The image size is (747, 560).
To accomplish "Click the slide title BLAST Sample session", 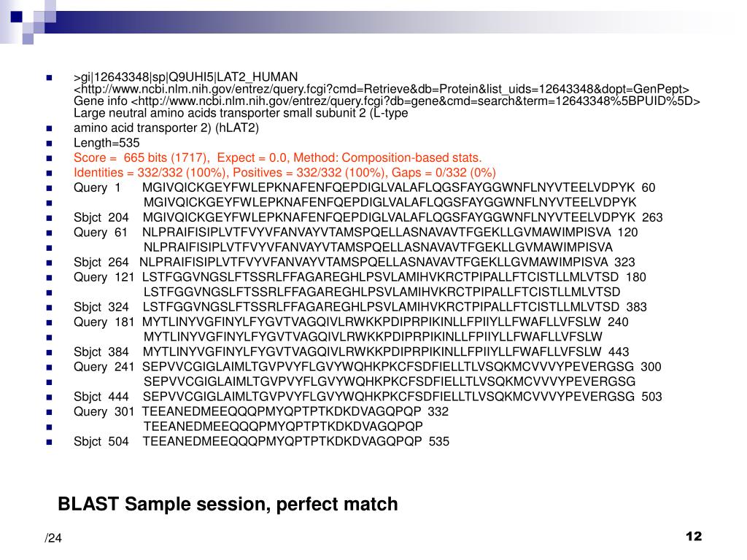I will point(228,504).
